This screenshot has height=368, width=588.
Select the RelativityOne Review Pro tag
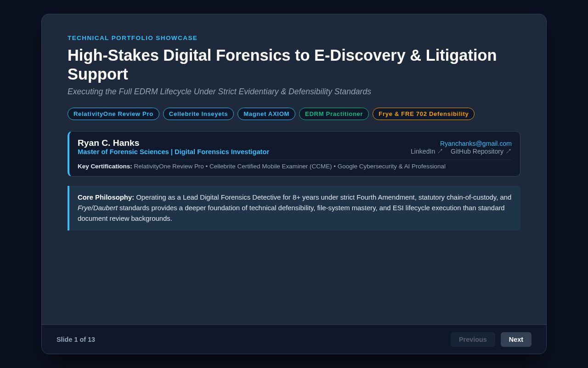click(x=113, y=114)
